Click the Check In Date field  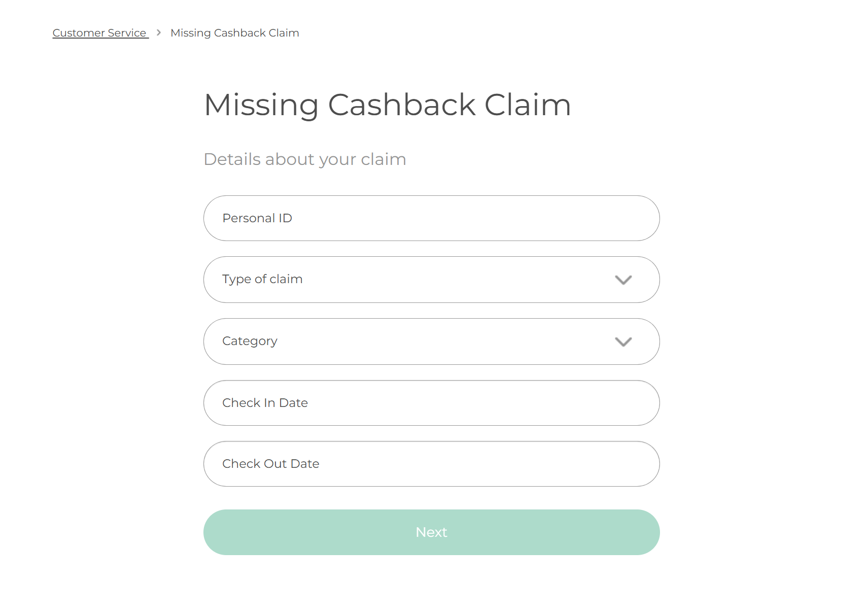tap(431, 402)
